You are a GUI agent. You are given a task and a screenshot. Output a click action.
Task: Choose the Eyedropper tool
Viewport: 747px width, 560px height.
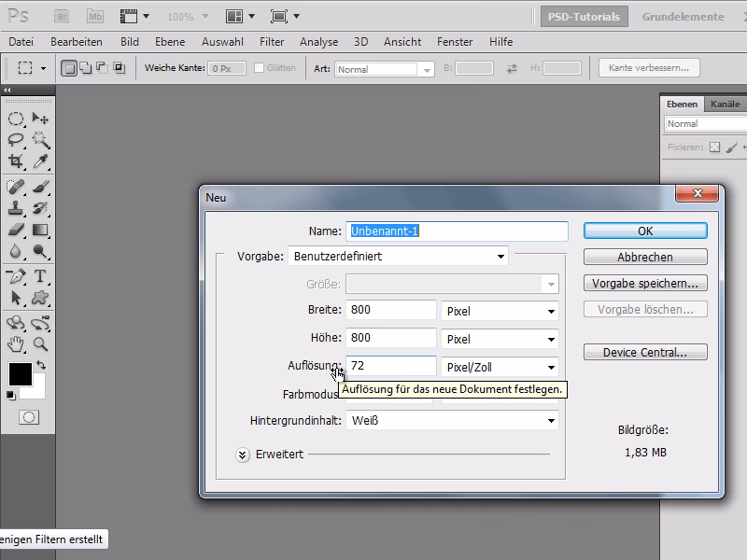pos(41,161)
